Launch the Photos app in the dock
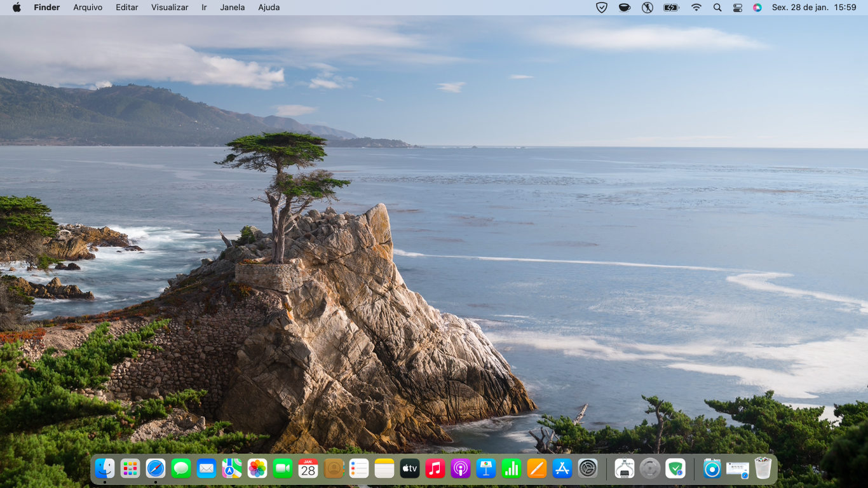 (257, 469)
